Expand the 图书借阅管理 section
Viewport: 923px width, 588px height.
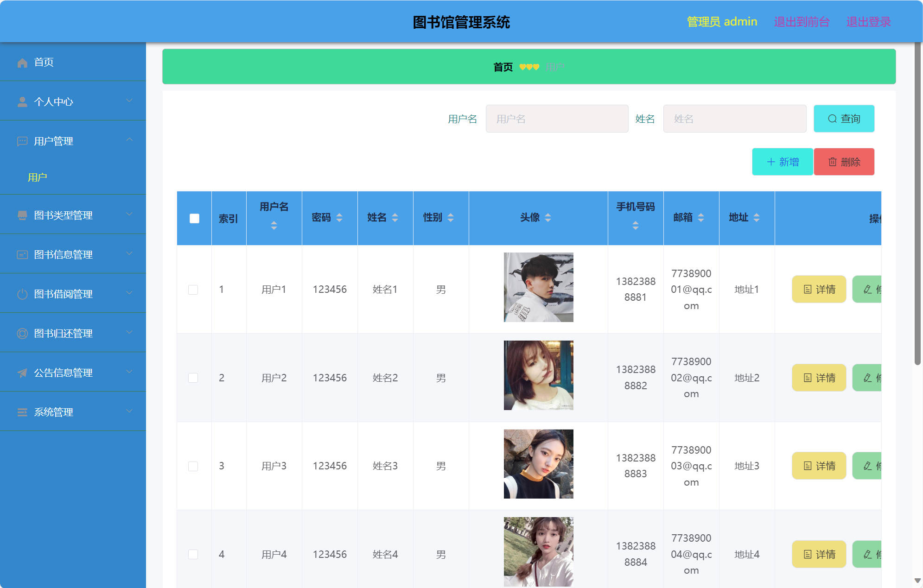[129, 293]
